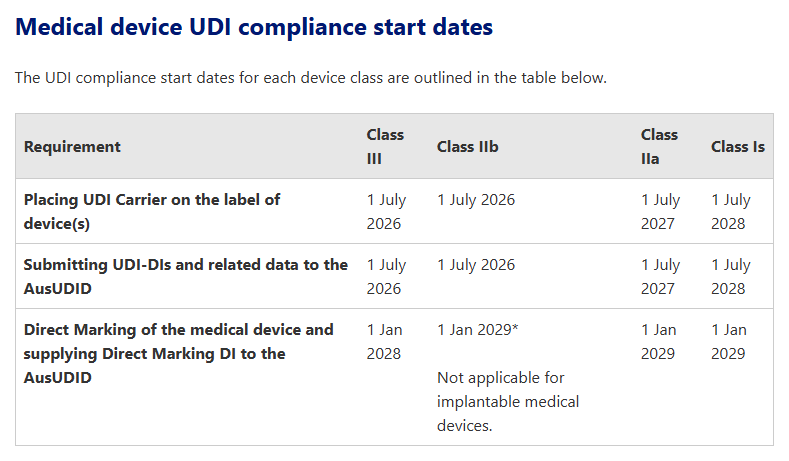Click Class III date for Submitting UDI-DIs
The image size is (789, 461).
coord(386,276)
